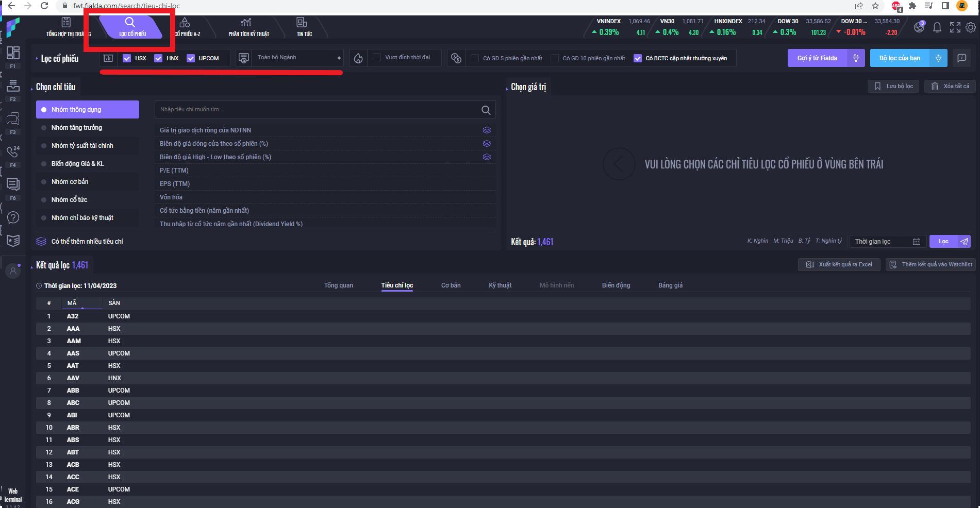Uncheck the HSX exchange checkbox

tap(127, 58)
